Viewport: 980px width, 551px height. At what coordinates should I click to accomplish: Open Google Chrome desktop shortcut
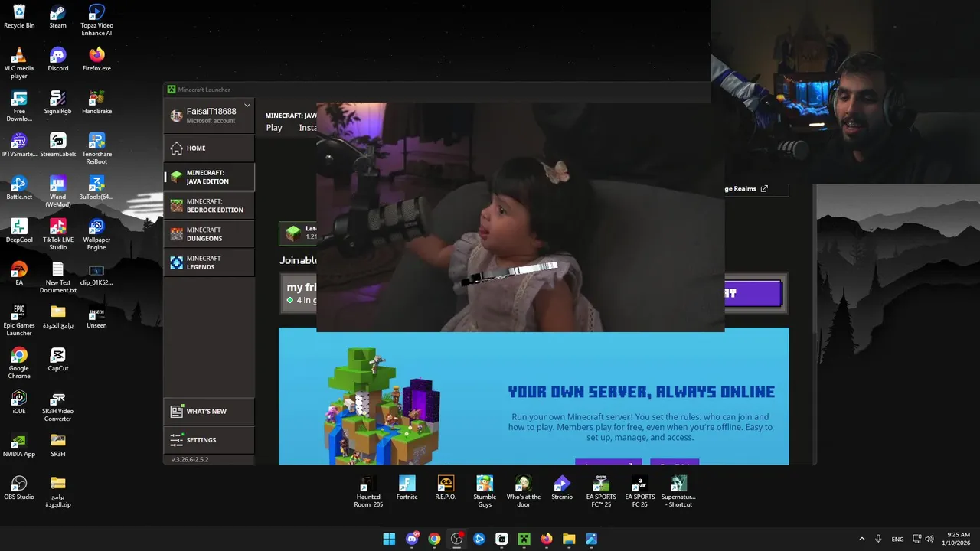[19, 363]
